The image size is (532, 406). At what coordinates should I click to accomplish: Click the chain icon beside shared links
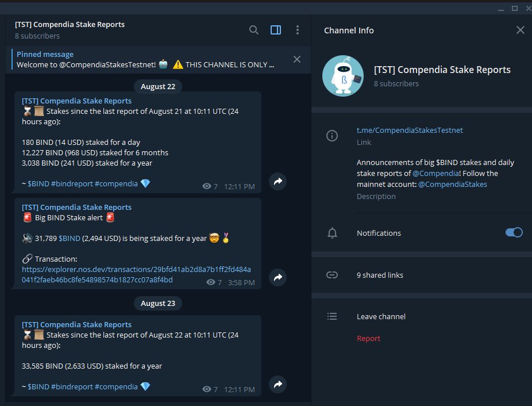coord(332,275)
